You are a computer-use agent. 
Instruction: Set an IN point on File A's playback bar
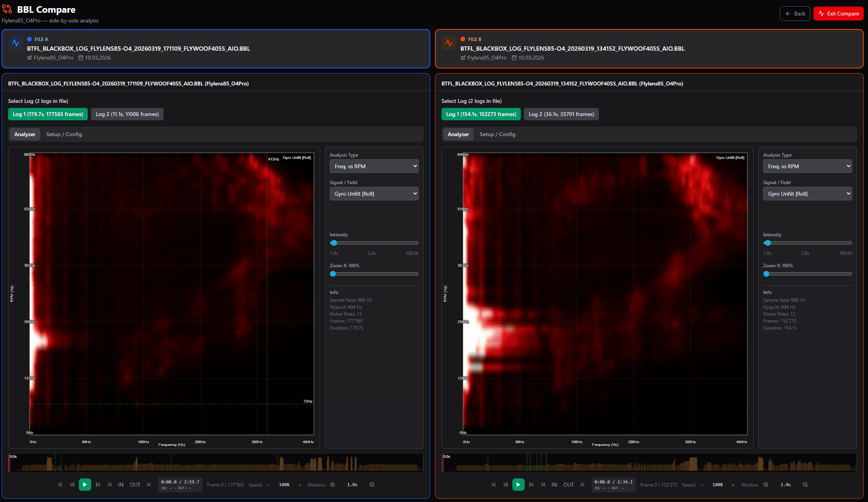click(x=121, y=485)
